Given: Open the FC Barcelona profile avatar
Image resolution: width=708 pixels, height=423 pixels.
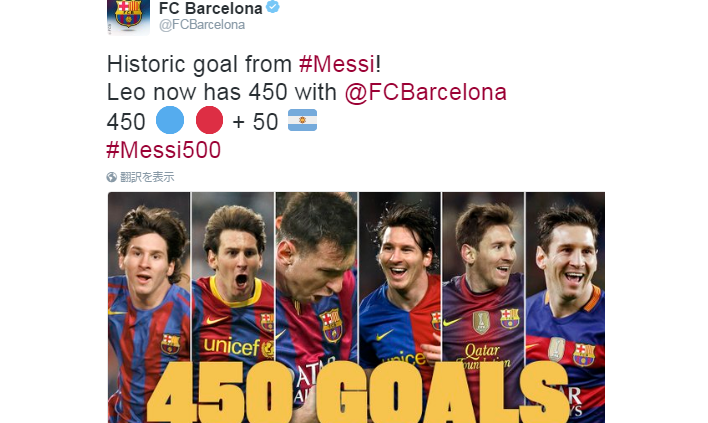Looking at the screenshot, I should point(128,17).
